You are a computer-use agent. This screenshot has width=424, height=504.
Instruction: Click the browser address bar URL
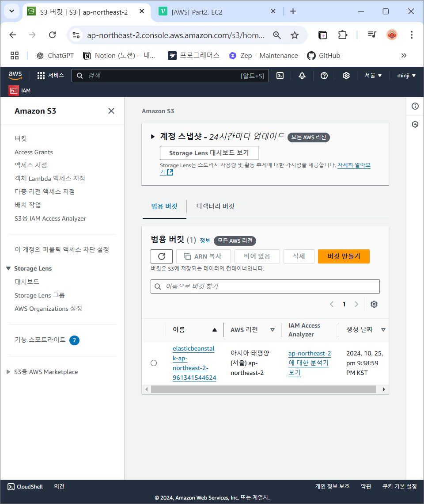[x=176, y=35]
